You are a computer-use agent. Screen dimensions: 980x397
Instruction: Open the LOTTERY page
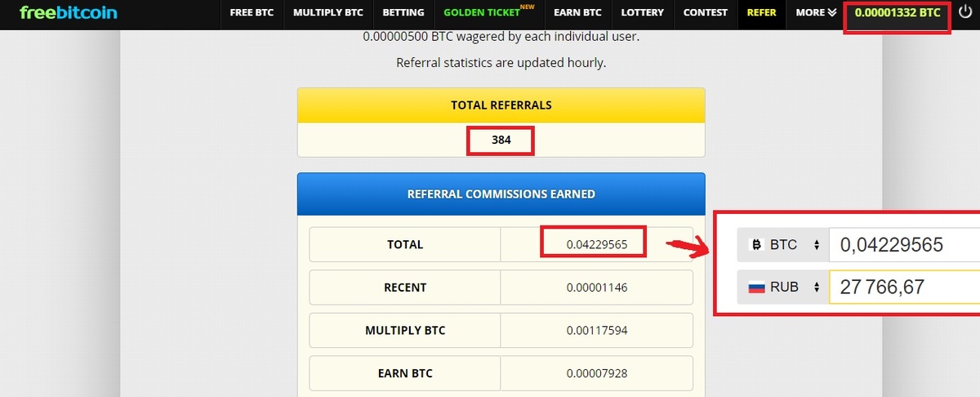click(642, 13)
